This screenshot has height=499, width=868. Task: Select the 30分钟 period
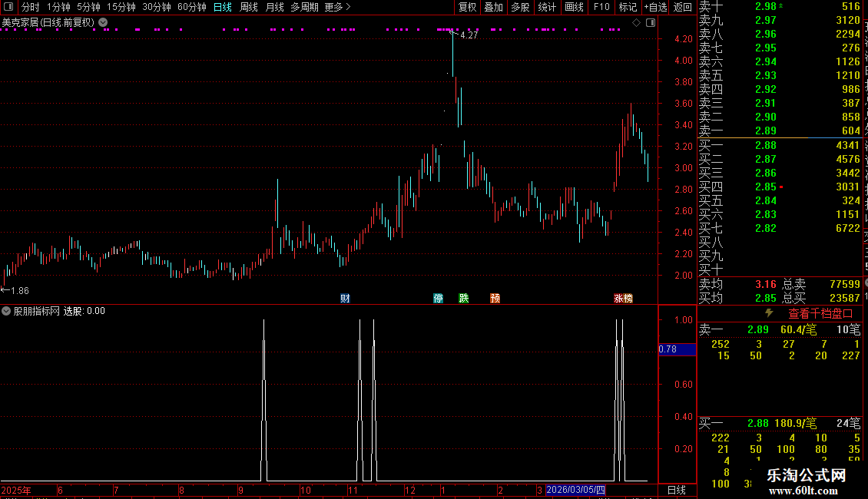click(x=157, y=7)
